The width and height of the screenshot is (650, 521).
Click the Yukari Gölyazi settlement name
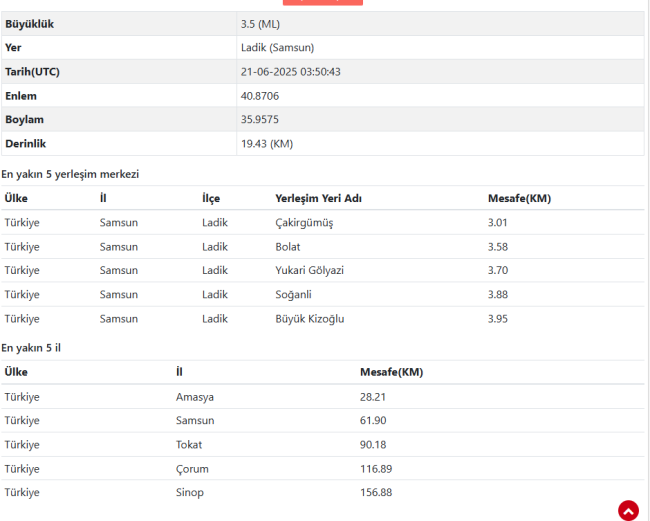coord(312,270)
